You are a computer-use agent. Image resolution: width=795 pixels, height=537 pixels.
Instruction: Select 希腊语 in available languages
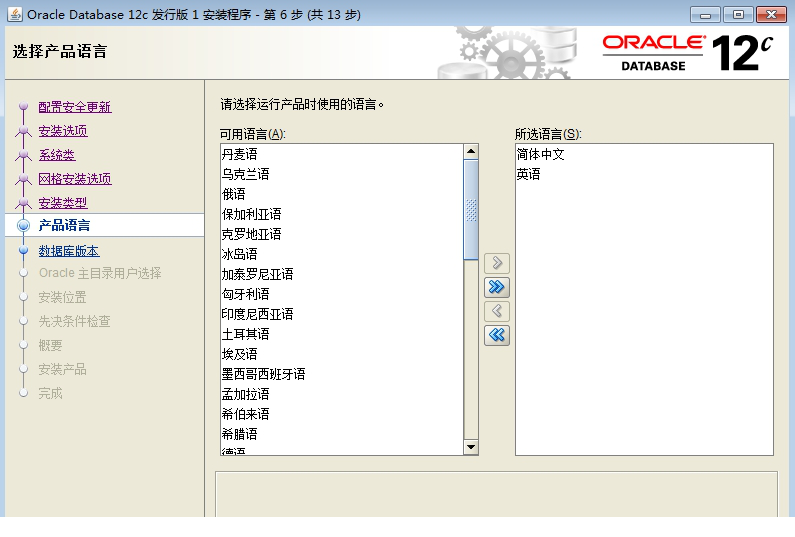pos(342,434)
